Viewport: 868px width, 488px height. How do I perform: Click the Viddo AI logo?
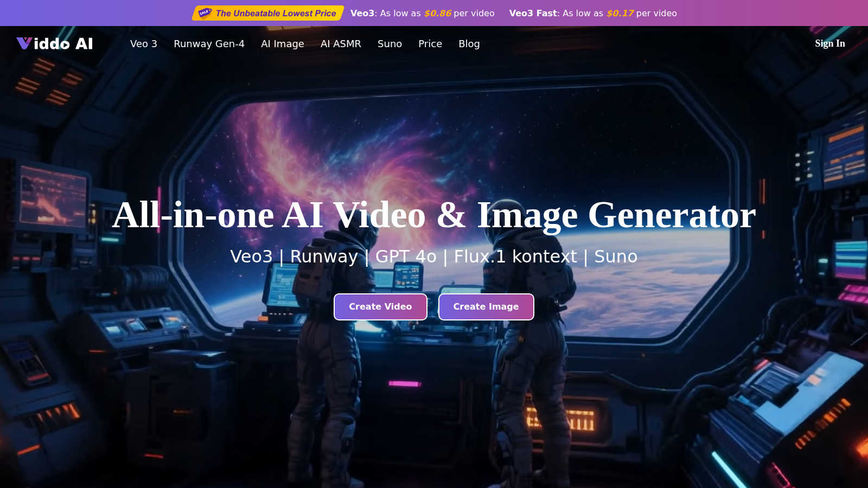pos(55,43)
